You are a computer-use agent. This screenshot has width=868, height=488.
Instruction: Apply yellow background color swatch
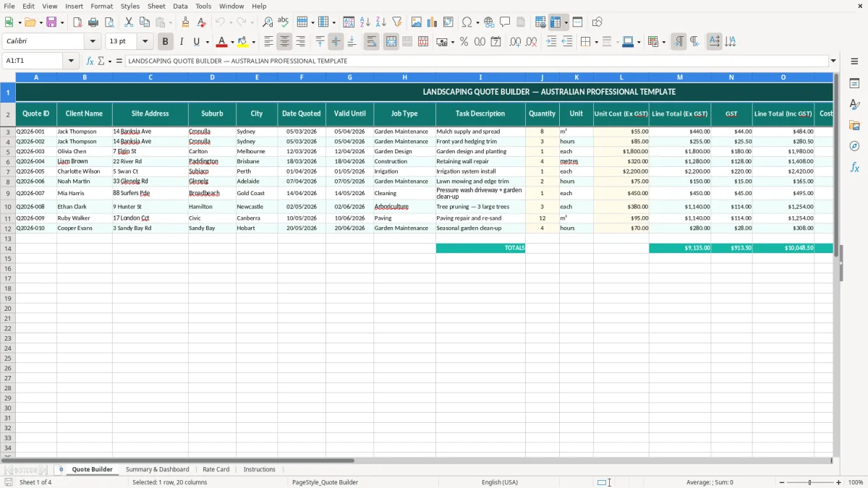[x=243, y=42]
